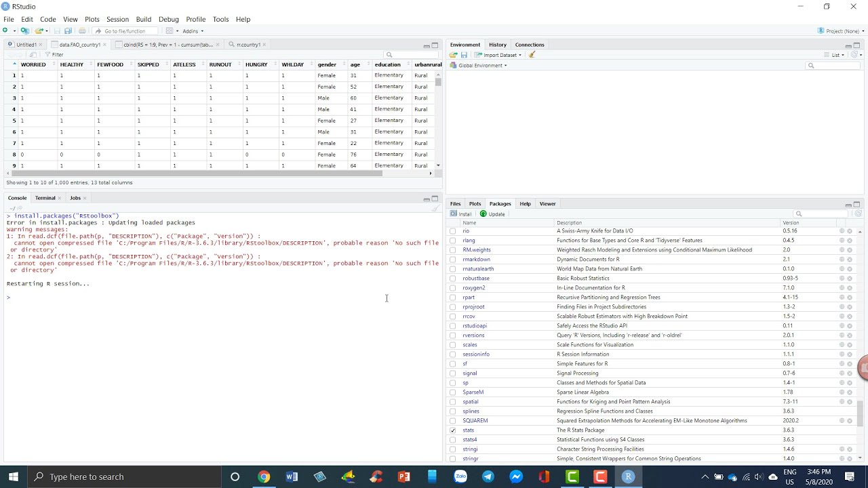
Task: Close the rr.country1 tab
Action: pyautogui.click(x=264, y=45)
